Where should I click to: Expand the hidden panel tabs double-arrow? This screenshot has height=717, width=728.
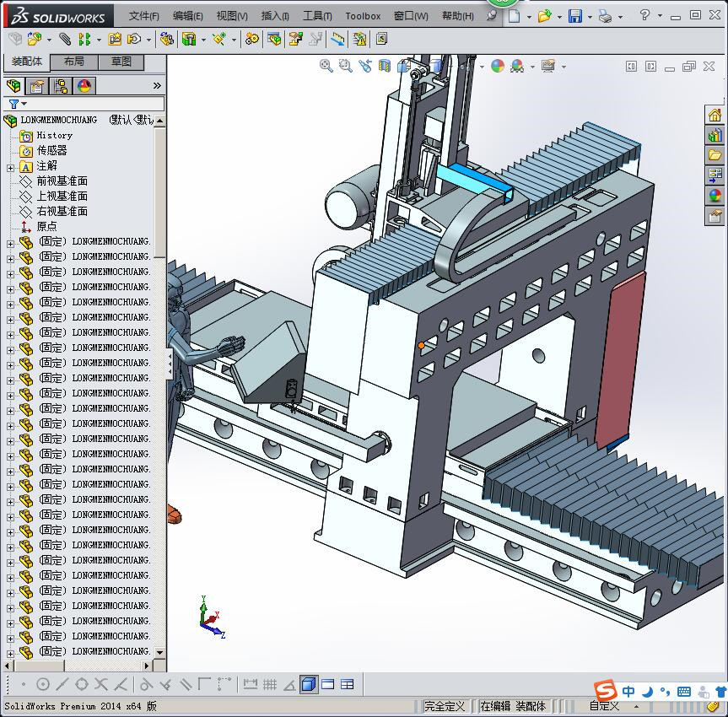(x=157, y=86)
